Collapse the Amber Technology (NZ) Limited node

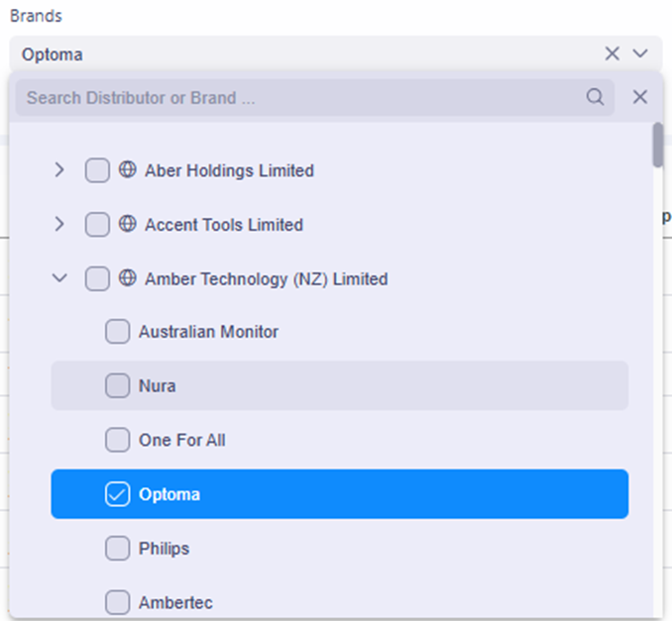point(59,279)
